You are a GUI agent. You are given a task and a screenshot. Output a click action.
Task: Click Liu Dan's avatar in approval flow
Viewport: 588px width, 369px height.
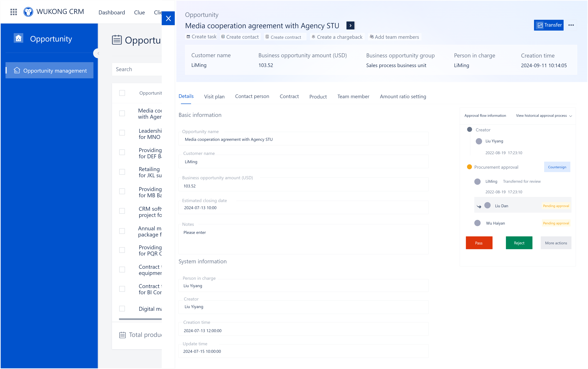coord(487,205)
